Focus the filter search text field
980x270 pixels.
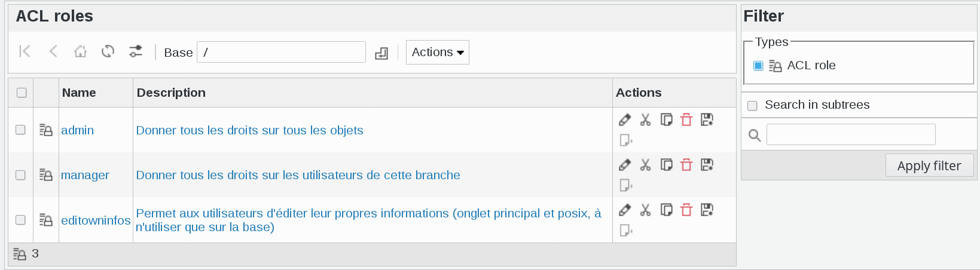(x=851, y=134)
